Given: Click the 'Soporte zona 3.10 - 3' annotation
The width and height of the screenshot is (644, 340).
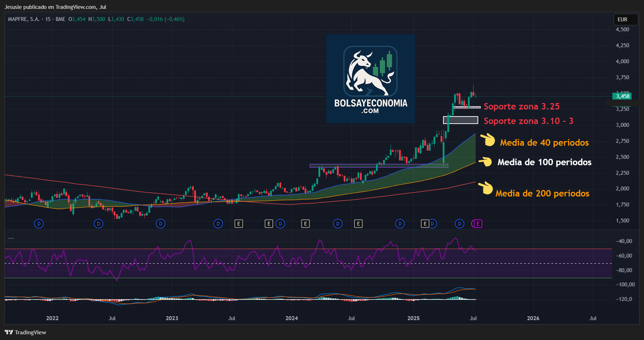Looking at the screenshot, I should (528, 121).
